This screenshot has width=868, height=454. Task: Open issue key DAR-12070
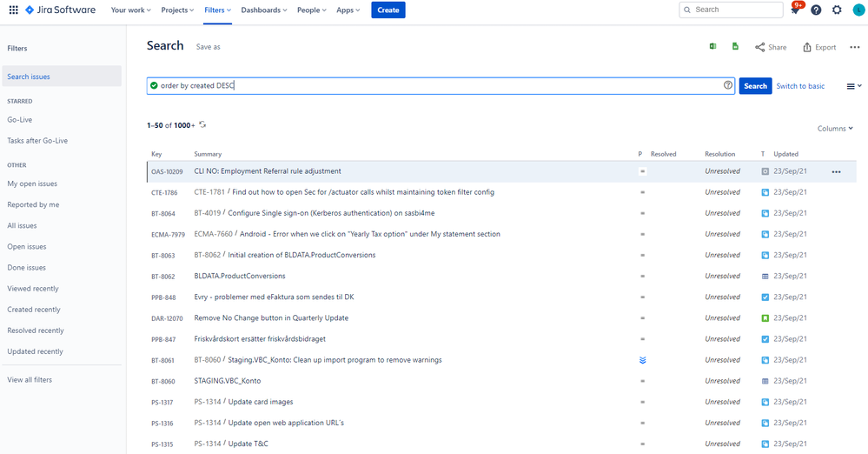coord(167,318)
